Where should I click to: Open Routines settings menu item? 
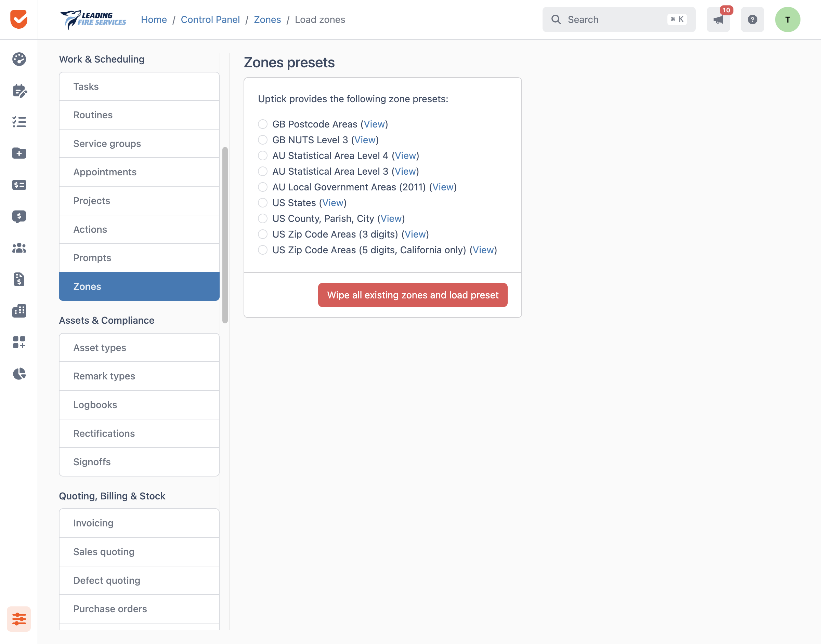coord(139,115)
